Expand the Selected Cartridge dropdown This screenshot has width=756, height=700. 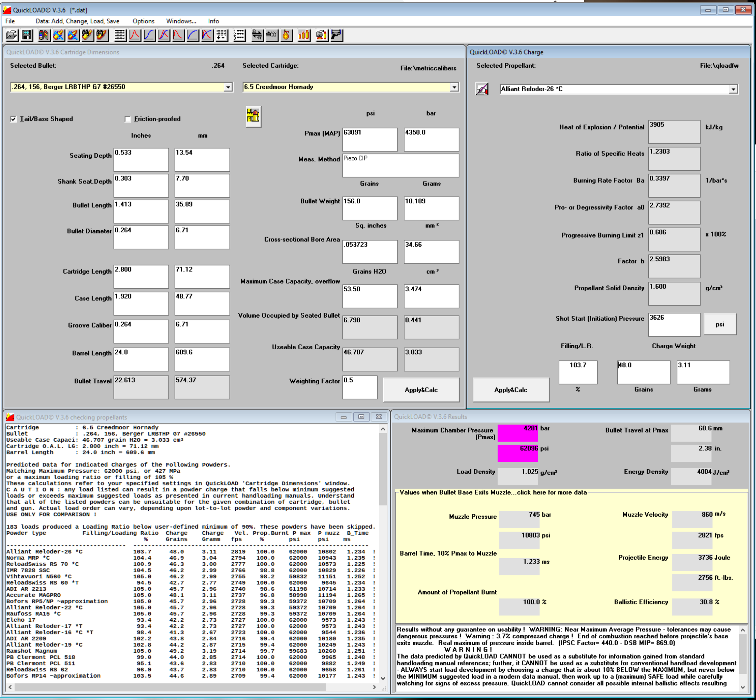pos(454,87)
